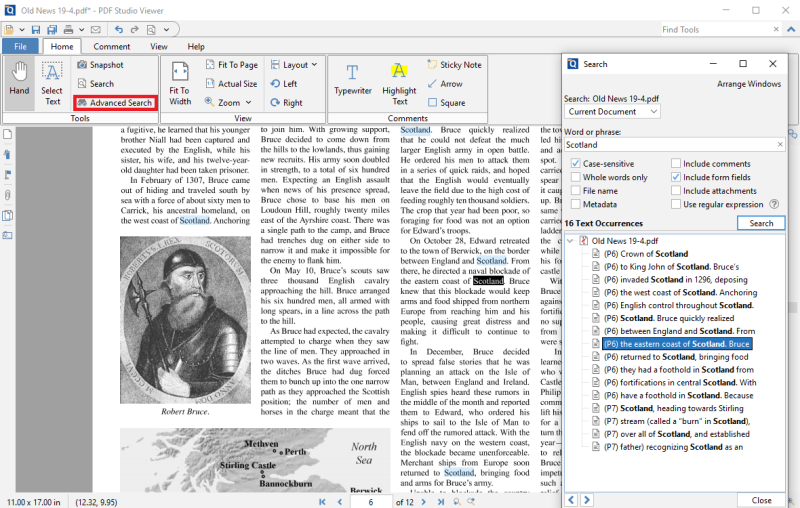This screenshot has height=508, width=800.
Task: Go to last page
Action: (x=441, y=502)
